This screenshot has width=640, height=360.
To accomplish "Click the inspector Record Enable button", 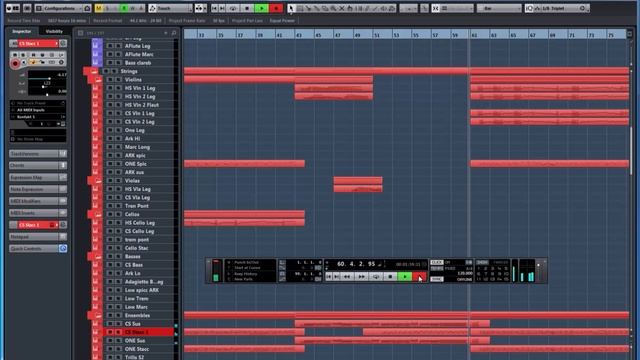I will point(16,63).
